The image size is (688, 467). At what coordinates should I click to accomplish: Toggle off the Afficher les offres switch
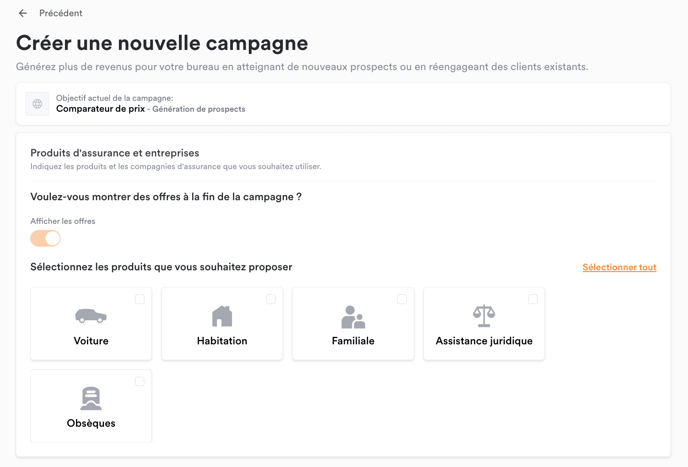(45, 239)
